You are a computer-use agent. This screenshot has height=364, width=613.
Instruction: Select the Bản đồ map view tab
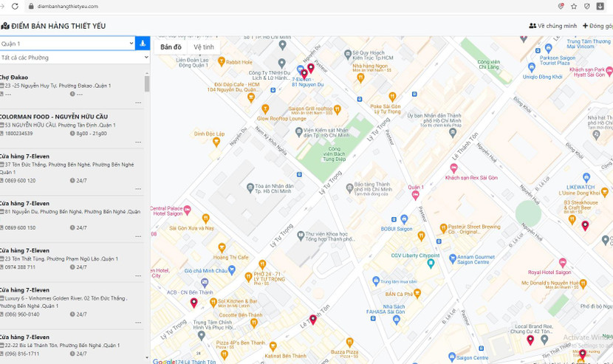(171, 47)
